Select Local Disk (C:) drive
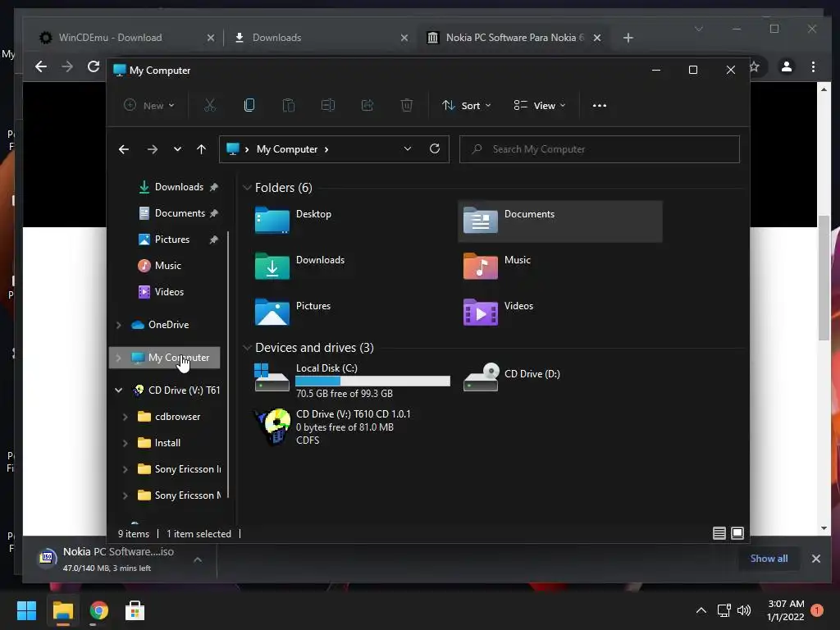This screenshot has width=840, height=630. (352, 380)
